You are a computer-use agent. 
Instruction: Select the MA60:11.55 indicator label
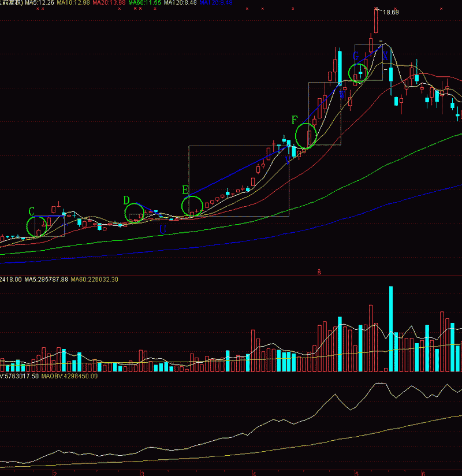pos(144,3)
